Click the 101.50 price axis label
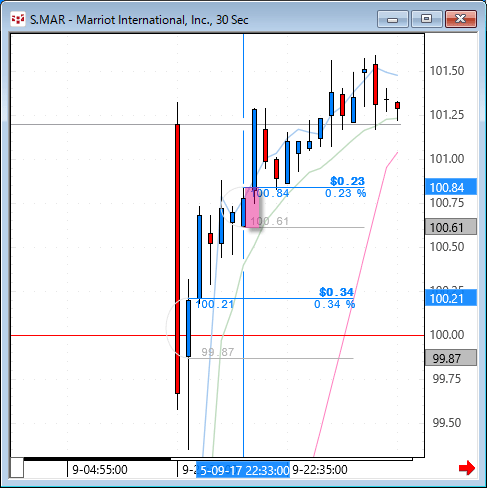Viewport: 487px width, 488px height. coord(447,71)
